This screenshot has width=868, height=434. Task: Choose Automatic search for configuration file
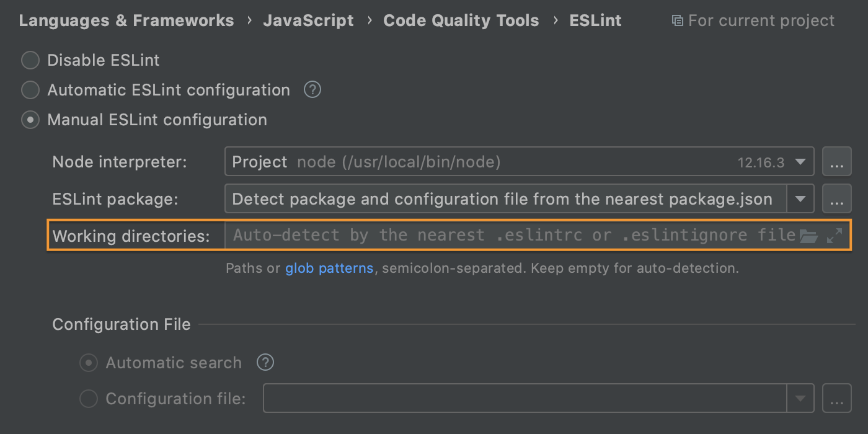click(89, 363)
